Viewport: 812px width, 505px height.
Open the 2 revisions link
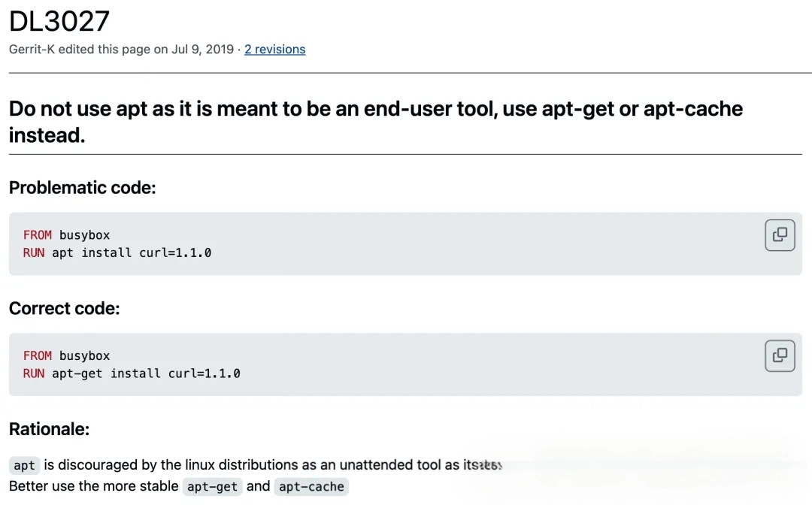coord(274,50)
